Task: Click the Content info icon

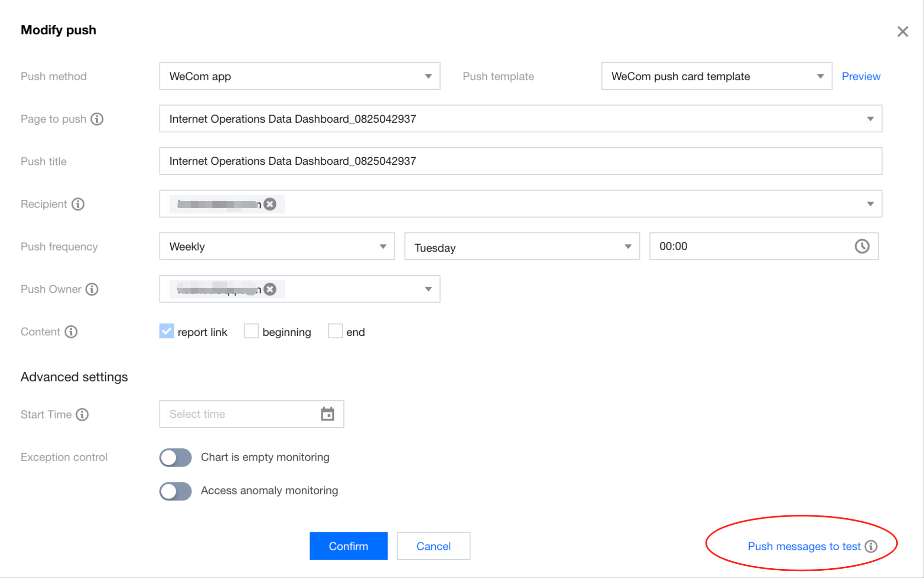Action: pyautogui.click(x=71, y=332)
